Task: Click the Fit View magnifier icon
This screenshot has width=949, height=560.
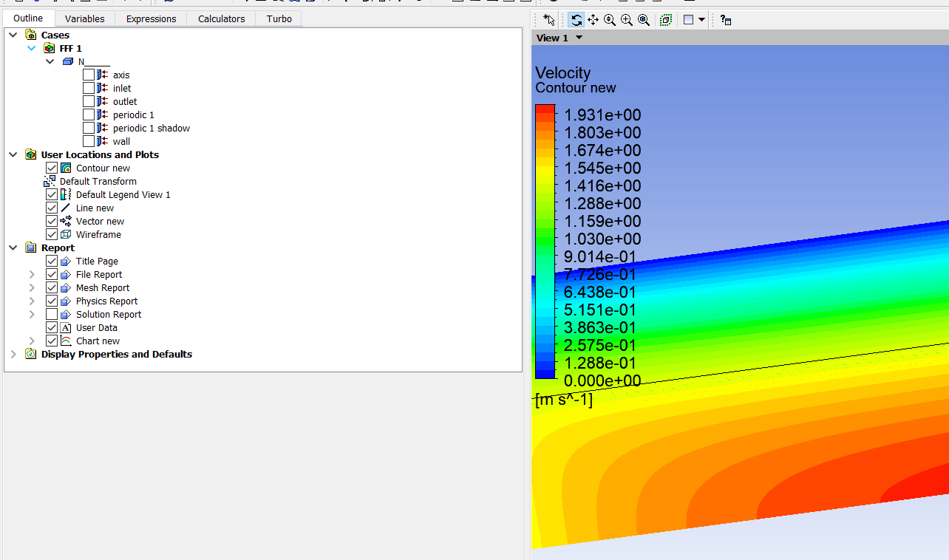Action: (x=644, y=20)
